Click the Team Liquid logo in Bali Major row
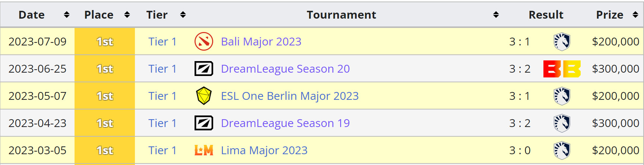This screenshot has width=644, height=165. 562,41
